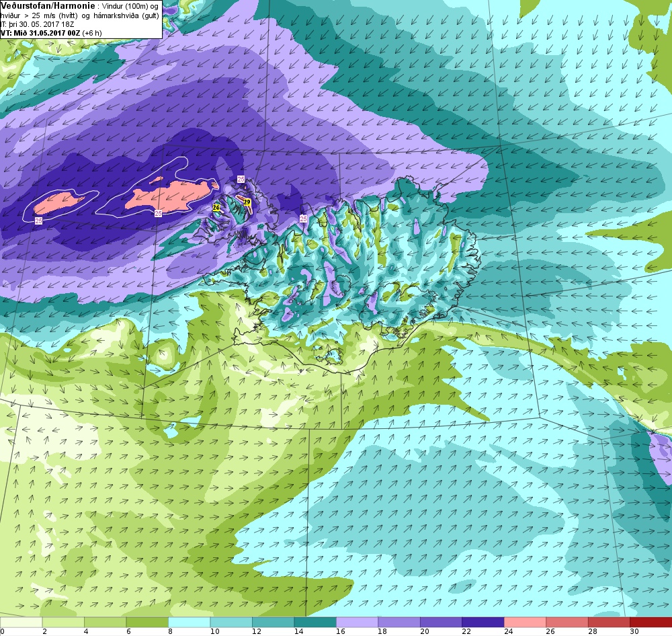Pick the 24–26 m/s light pink legend swatch
The width and height of the screenshot is (672, 636).
pyautogui.click(x=525, y=623)
